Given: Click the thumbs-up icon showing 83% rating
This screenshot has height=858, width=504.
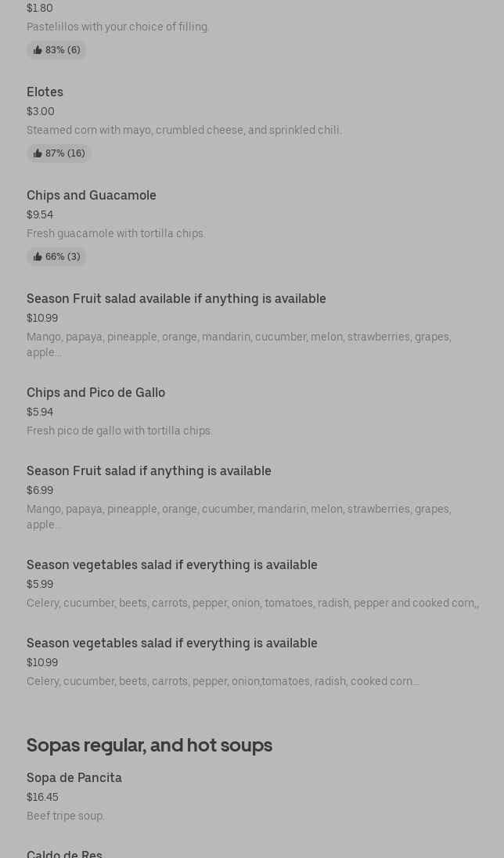Looking at the screenshot, I should click(x=38, y=50).
